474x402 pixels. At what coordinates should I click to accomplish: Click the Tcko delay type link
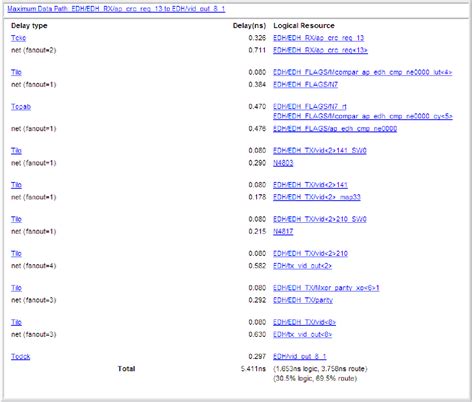tap(18, 38)
